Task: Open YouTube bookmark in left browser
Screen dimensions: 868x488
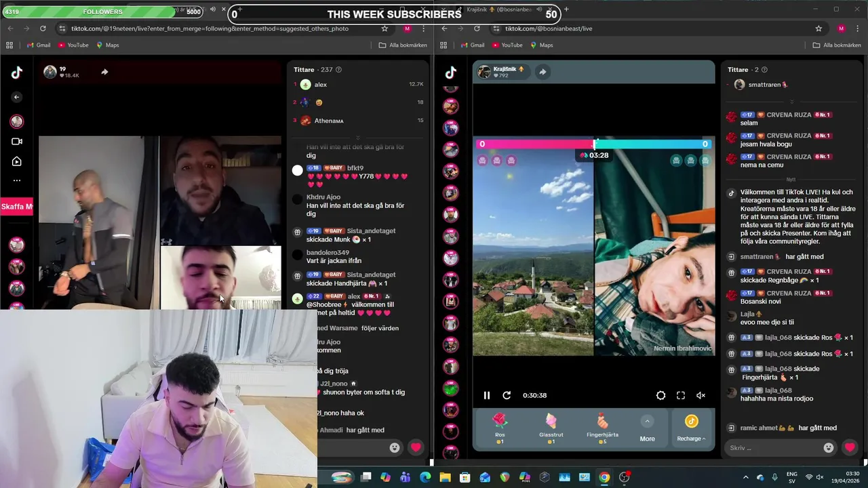Action: click(73, 45)
